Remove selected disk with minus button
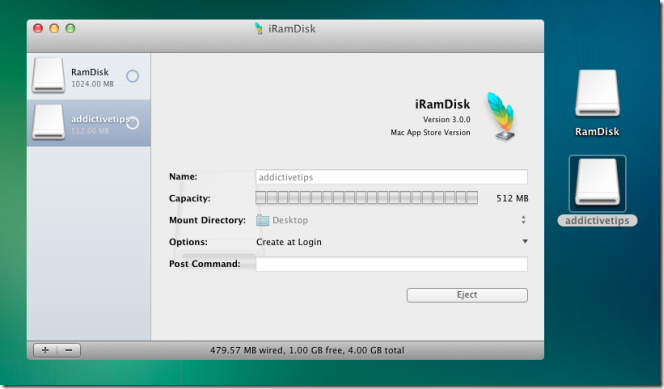 [69, 350]
